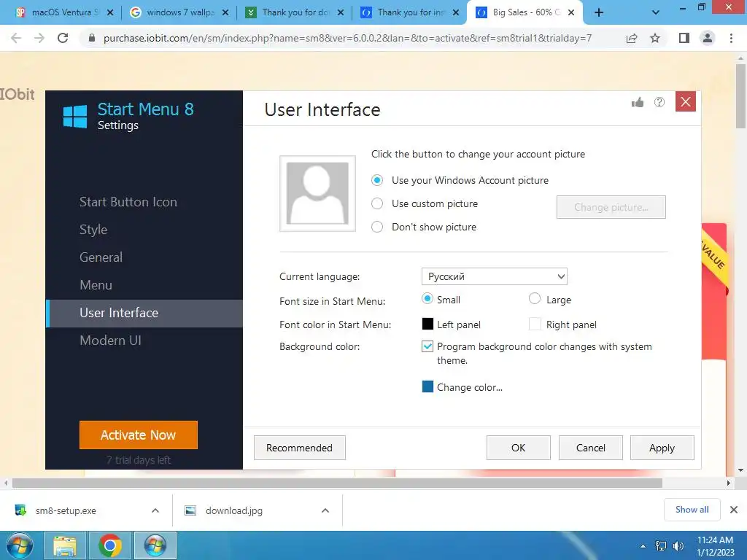Toggle Chrome side panel icon
This screenshot has width=747, height=560.
(x=684, y=38)
